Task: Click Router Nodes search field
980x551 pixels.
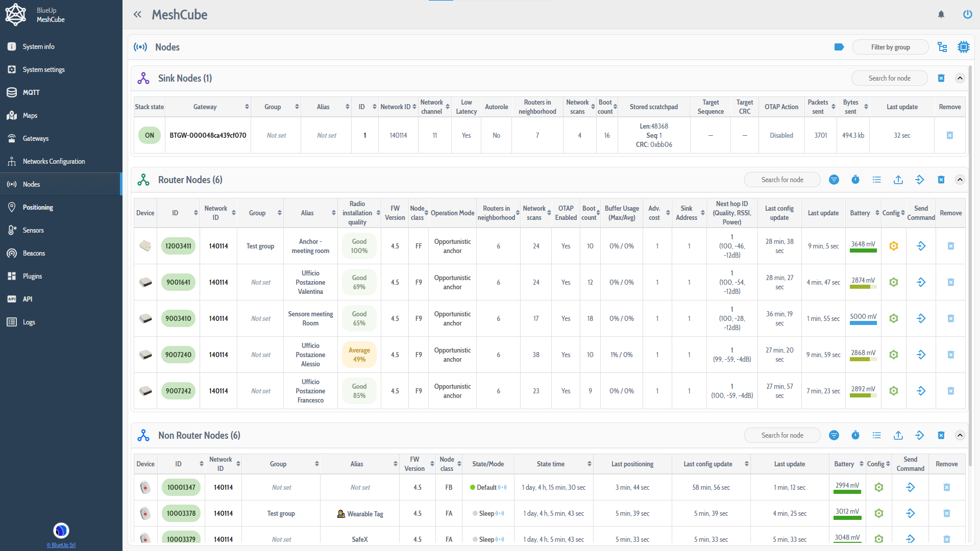Action: tap(782, 180)
